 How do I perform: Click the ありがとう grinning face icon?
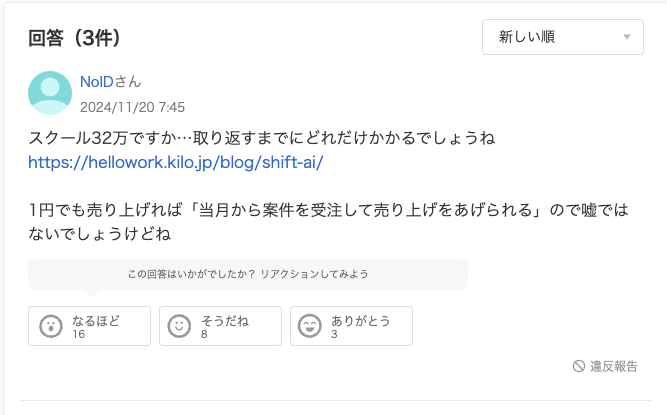pos(310,326)
